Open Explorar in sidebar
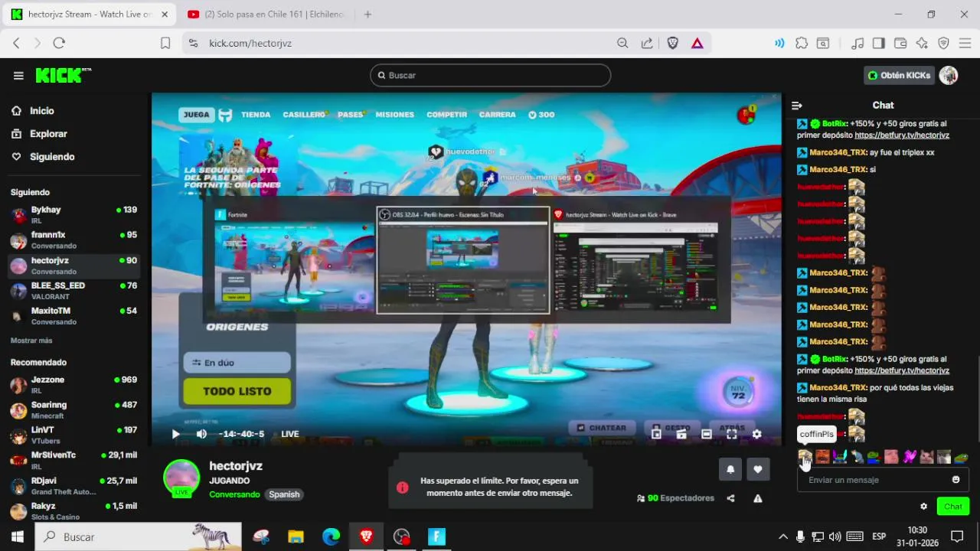Viewport: 980px width, 551px height. [40, 134]
